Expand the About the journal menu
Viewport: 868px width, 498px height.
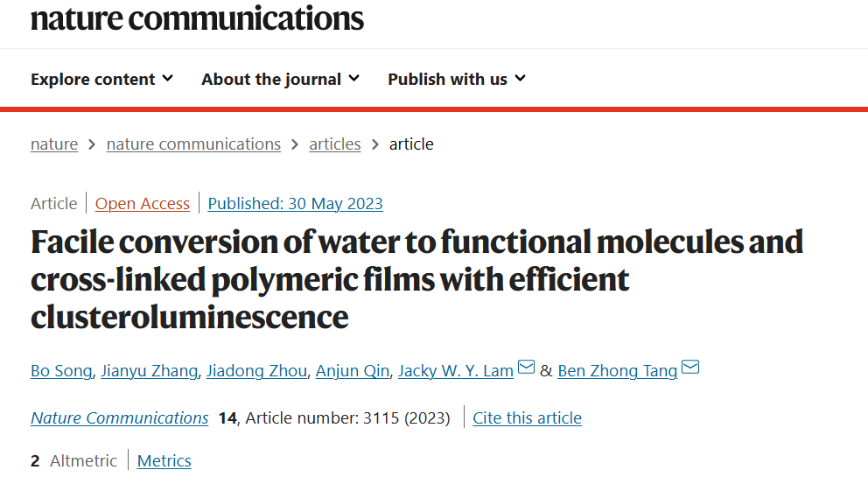(281, 80)
